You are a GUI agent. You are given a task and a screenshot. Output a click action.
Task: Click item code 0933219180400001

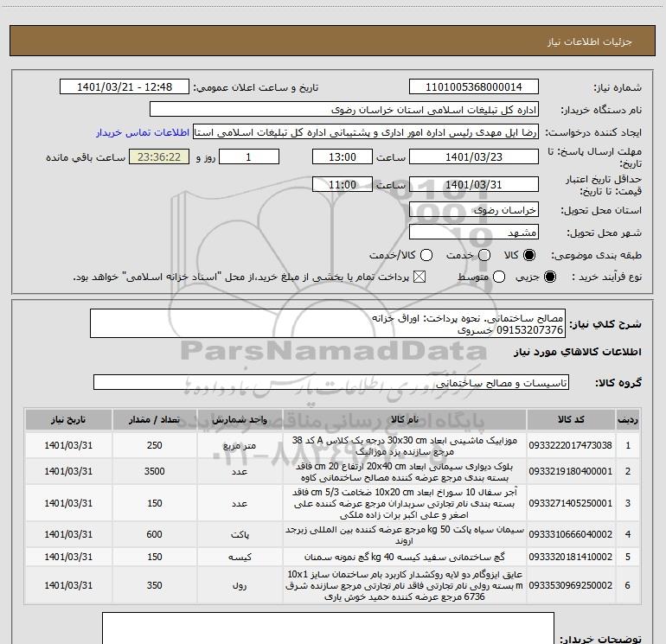pyautogui.click(x=571, y=471)
